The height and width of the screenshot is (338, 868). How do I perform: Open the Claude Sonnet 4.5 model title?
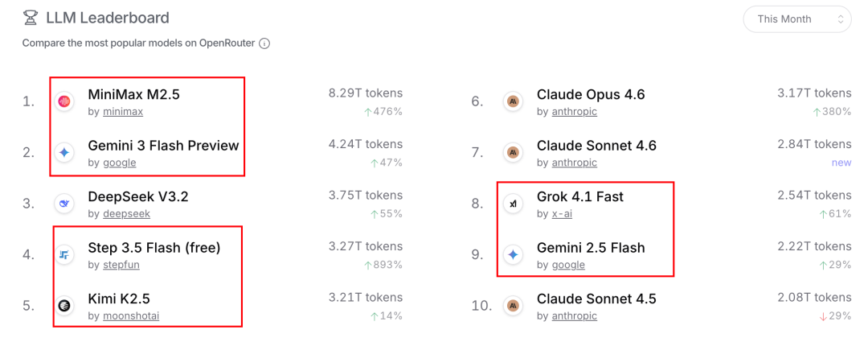[x=596, y=299]
